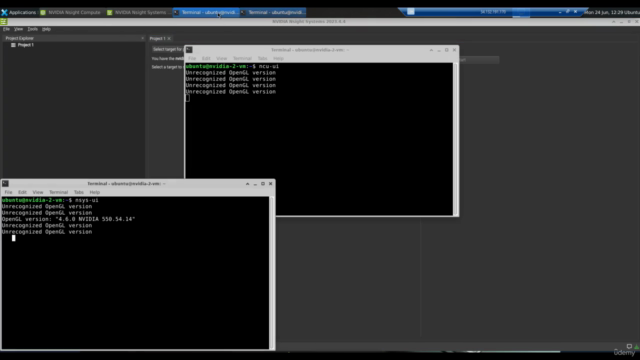
Task: Close the nsys-ui terminal window
Action: (x=271, y=184)
